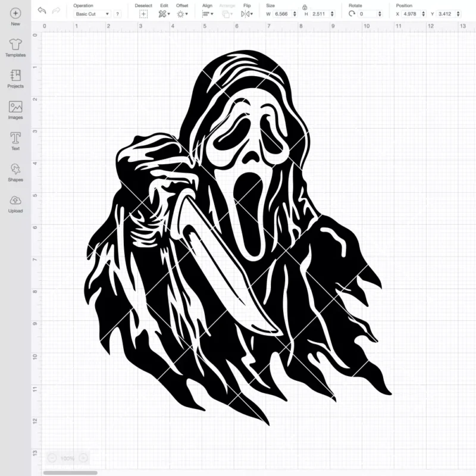Click the Flip tool icon
The height and width of the screenshot is (476, 476).
[x=245, y=14]
